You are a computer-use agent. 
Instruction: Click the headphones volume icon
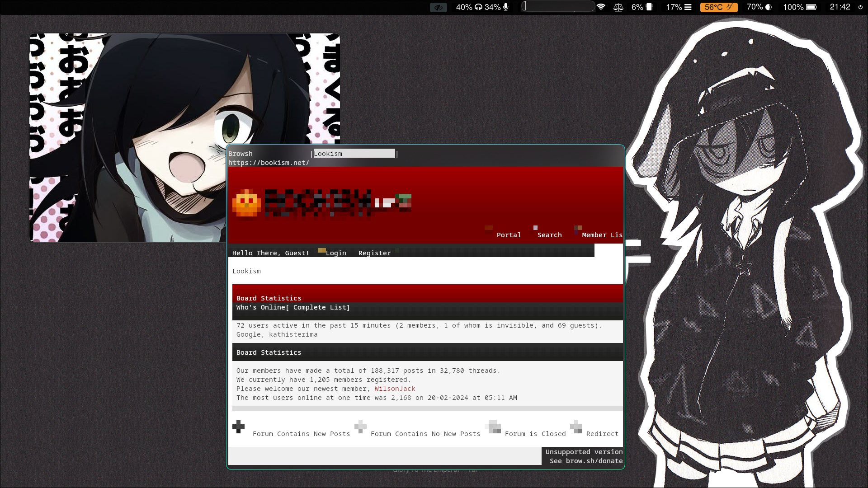(478, 7)
